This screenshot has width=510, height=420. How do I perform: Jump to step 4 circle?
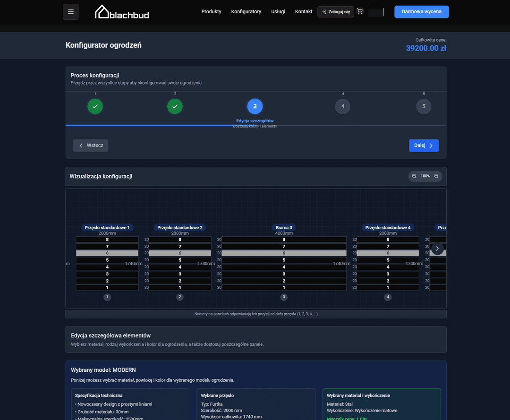[x=342, y=106]
